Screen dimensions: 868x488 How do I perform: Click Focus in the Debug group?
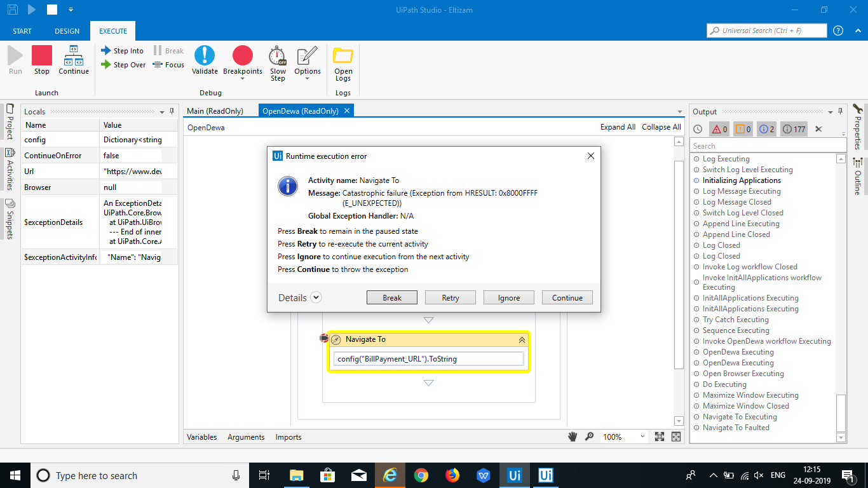tap(168, 65)
